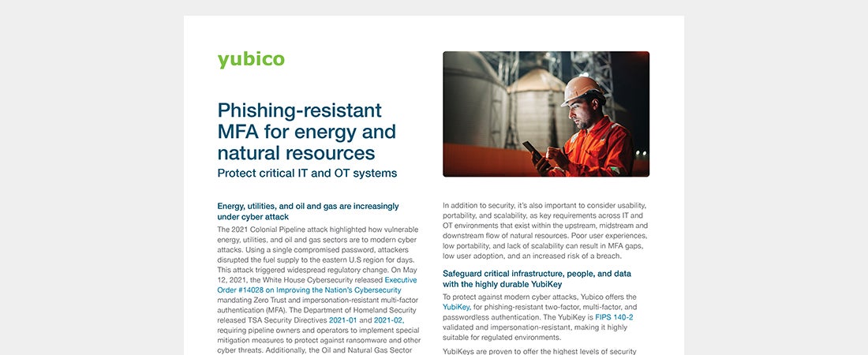Click heading 'Safeguard critical infrastructure, people, and data'

(537, 278)
